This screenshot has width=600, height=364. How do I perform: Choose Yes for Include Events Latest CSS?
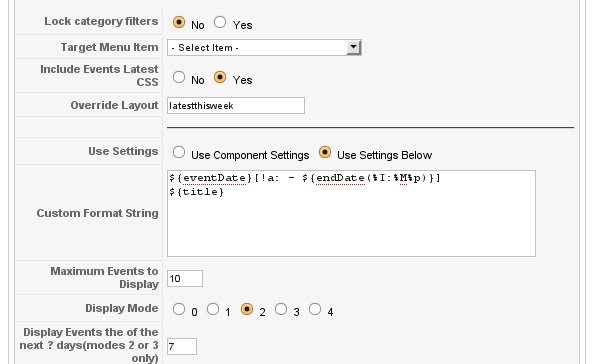coord(220,77)
